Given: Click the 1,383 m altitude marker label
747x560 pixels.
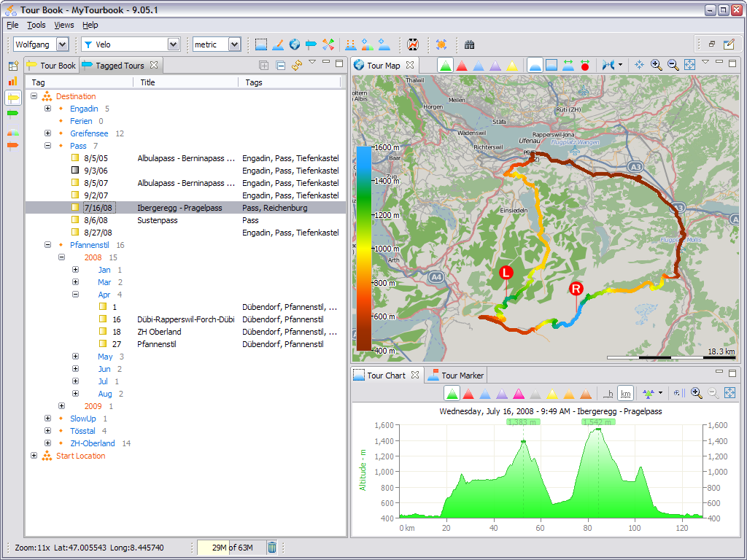Looking at the screenshot, I should 523,422.
